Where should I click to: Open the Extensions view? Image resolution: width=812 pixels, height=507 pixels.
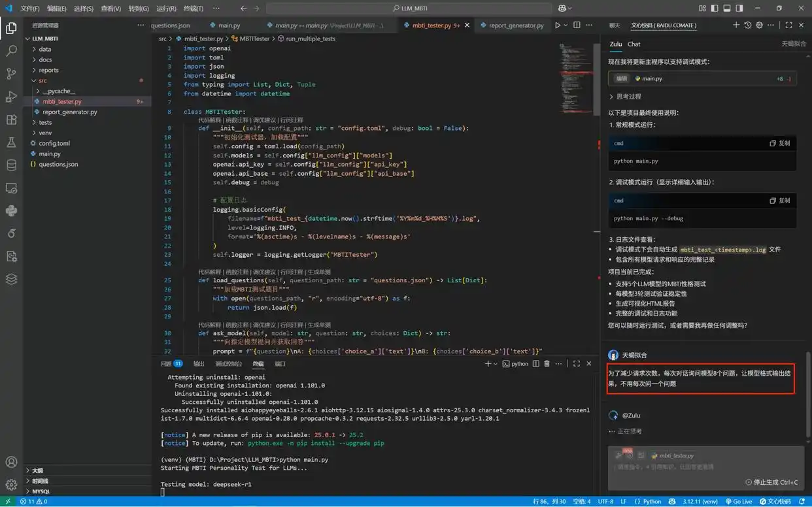point(11,120)
